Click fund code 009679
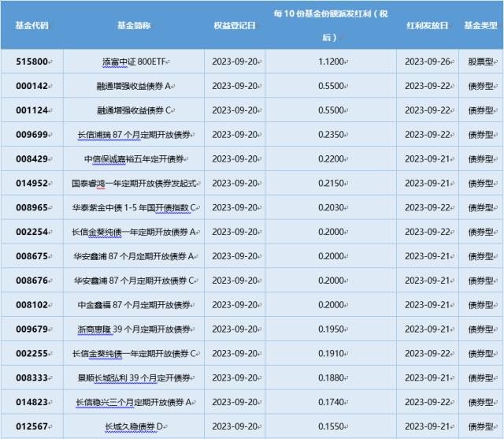 tap(31, 329)
